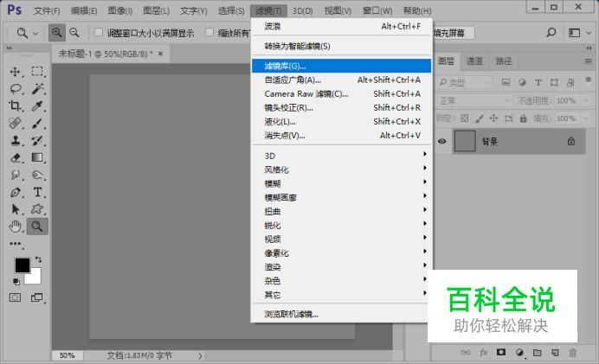Hide the Background layer eye icon
The width and height of the screenshot is (599, 364).
(x=442, y=142)
